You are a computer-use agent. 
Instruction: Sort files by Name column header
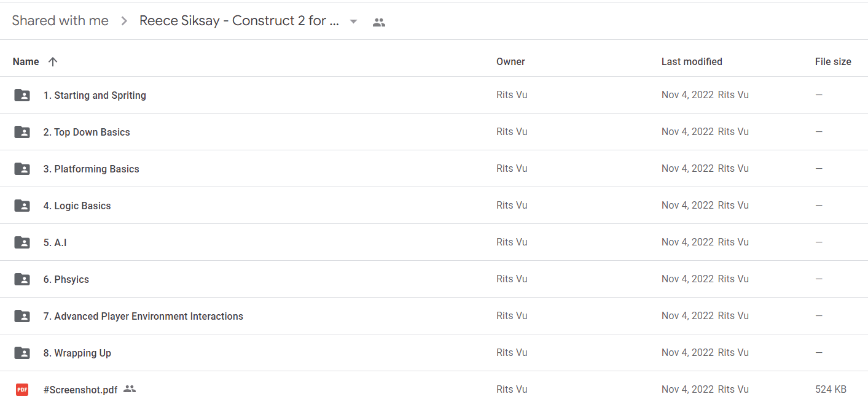(x=26, y=61)
